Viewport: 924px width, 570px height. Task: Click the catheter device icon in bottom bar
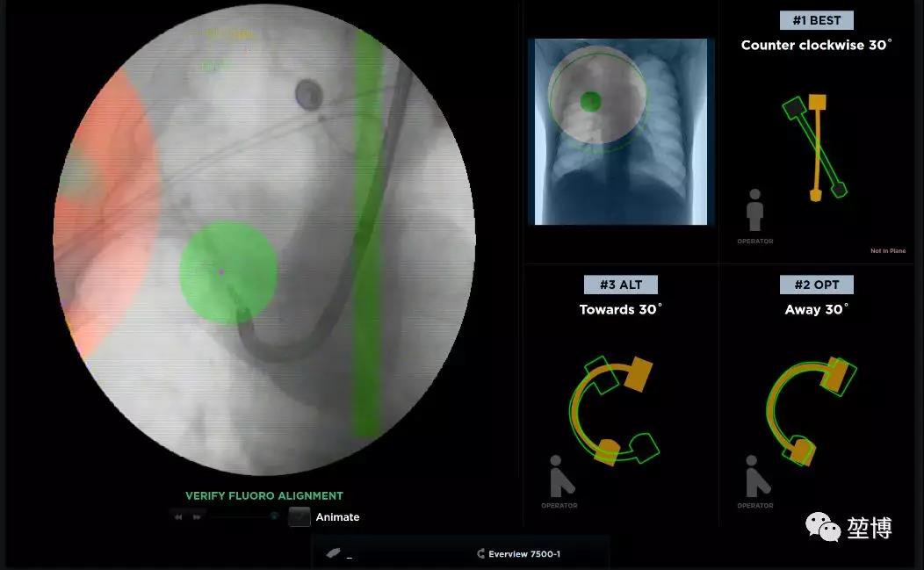pyautogui.click(x=333, y=553)
